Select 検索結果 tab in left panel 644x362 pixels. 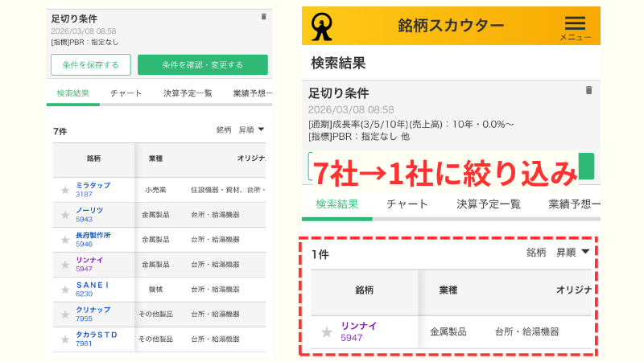72,93
